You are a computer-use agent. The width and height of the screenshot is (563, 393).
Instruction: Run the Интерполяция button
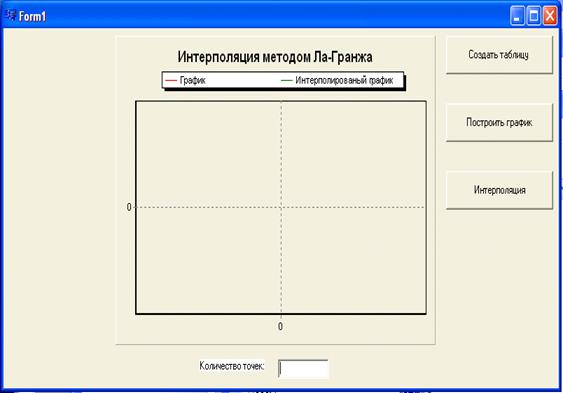pos(499,190)
